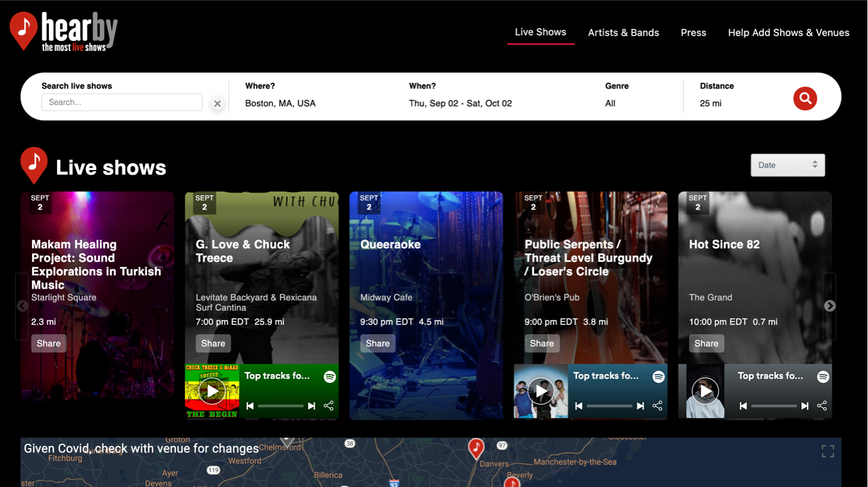868x487 pixels.
Task: Expand the map to fullscreen
Action: [828, 451]
